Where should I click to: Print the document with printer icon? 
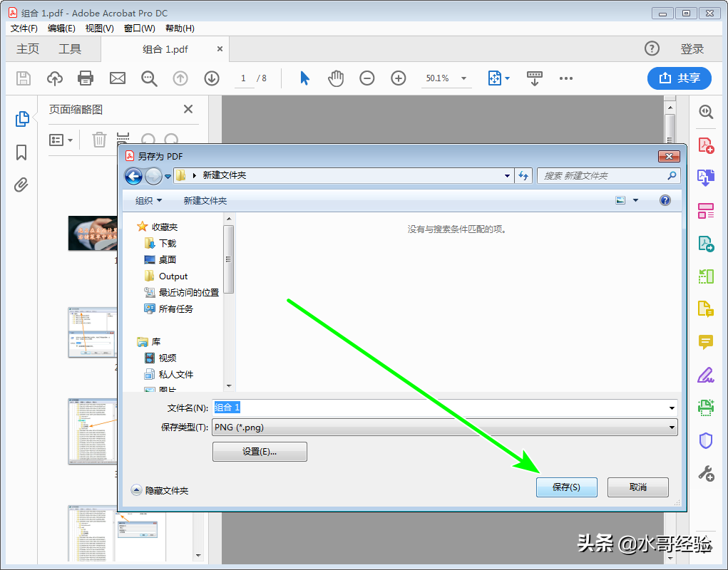click(x=86, y=78)
